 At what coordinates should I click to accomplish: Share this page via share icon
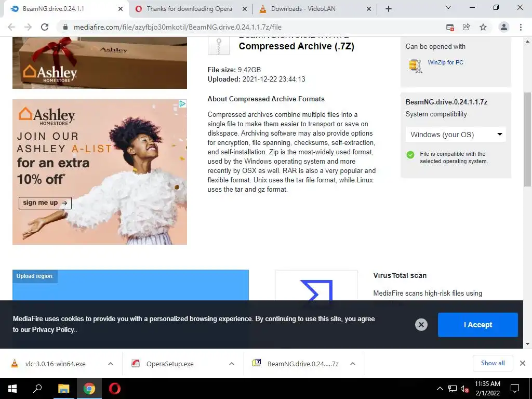coord(467,27)
